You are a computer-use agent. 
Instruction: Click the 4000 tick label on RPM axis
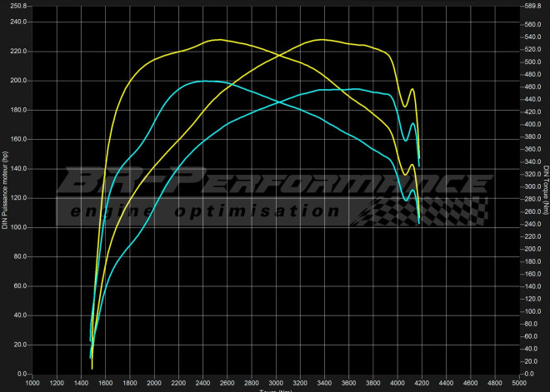coord(397,384)
